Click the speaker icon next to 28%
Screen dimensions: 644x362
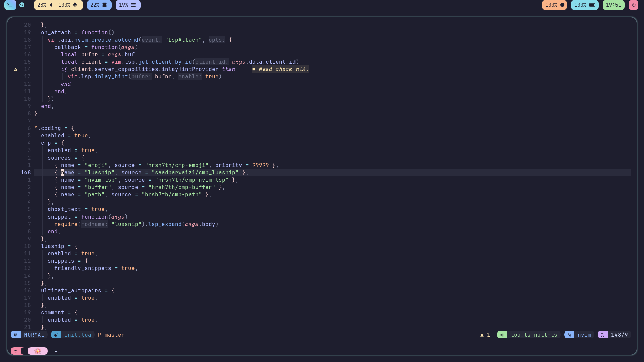[51, 5]
